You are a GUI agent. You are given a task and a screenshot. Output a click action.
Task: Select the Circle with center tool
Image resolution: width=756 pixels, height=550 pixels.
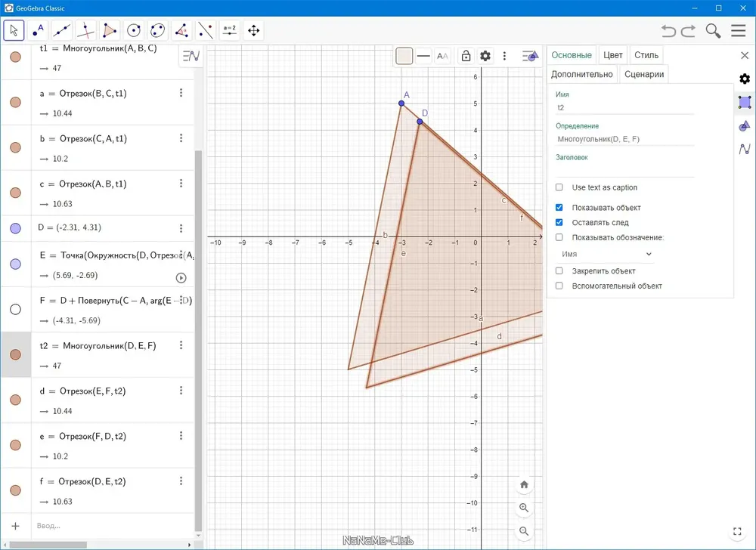coord(134,31)
